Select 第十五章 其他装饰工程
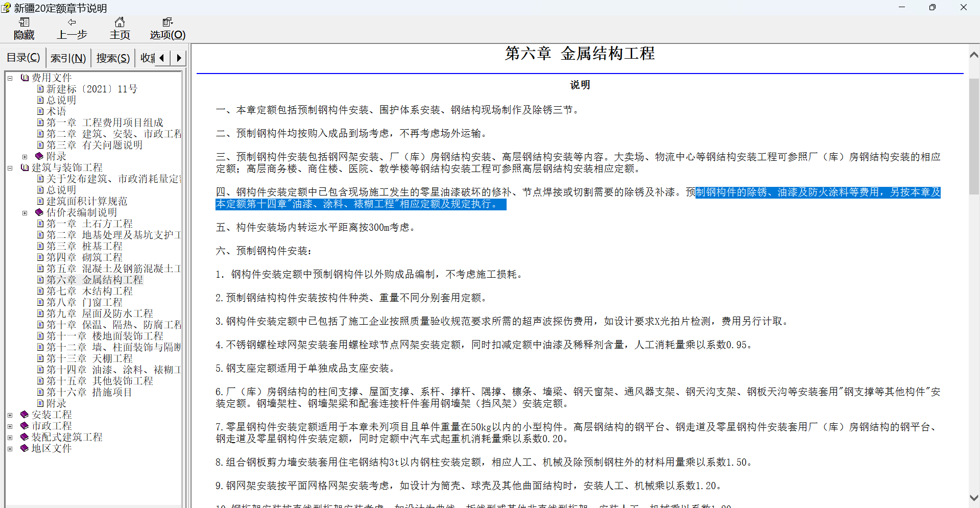 tap(100, 381)
